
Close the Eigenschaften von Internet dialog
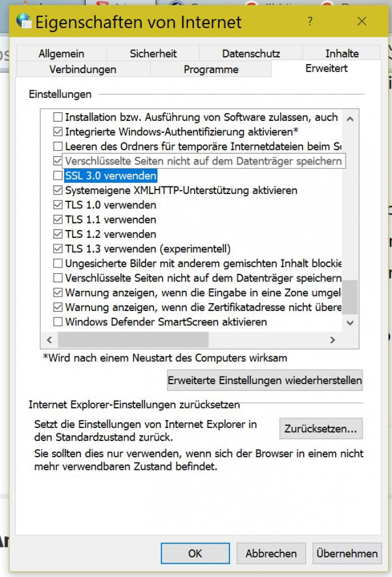362,22
